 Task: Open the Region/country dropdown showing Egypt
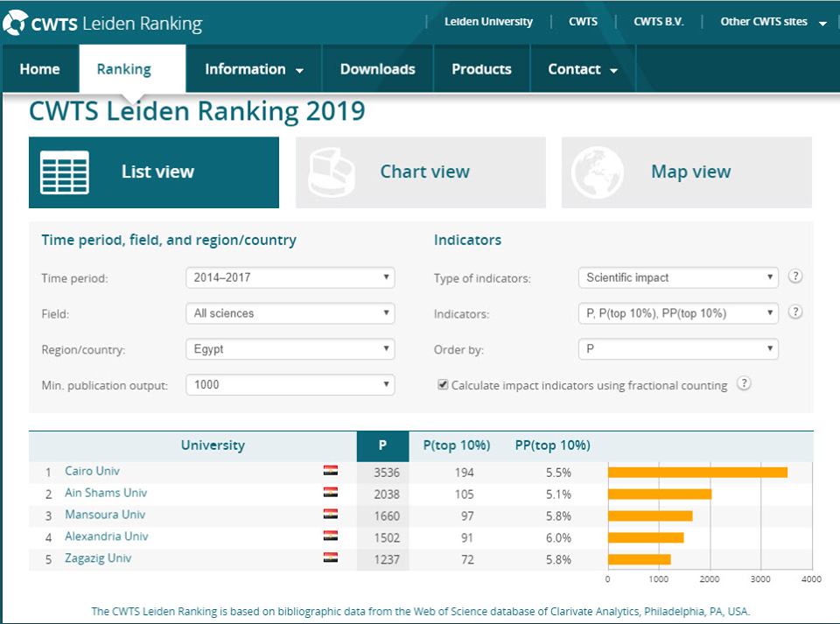(290, 348)
